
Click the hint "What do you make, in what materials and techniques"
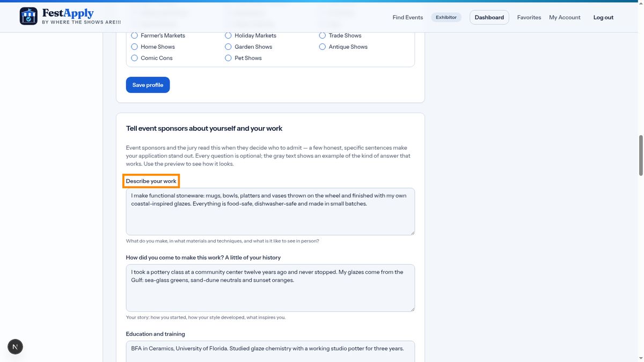[x=223, y=241]
